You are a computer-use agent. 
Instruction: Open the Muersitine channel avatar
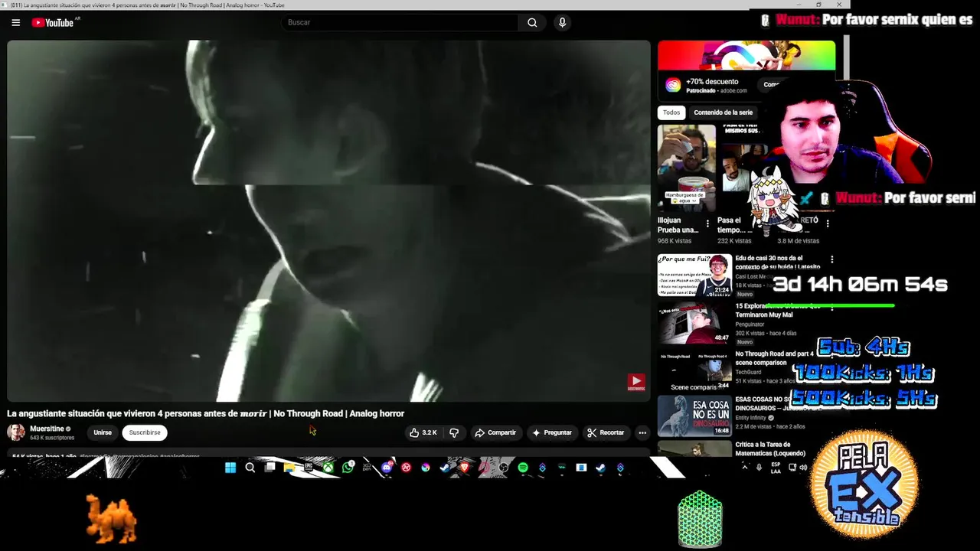16,432
